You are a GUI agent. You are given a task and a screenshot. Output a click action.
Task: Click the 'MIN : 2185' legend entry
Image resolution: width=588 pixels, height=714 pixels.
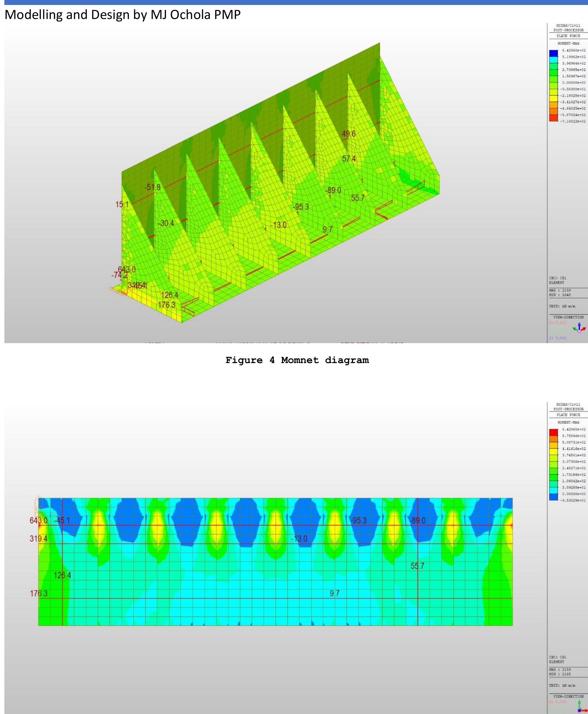(560, 674)
